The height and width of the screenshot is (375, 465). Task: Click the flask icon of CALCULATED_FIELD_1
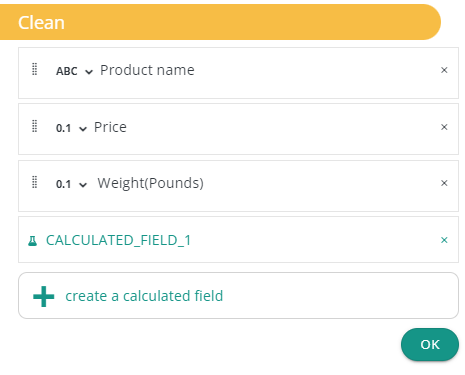pyautogui.click(x=32, y=241)
